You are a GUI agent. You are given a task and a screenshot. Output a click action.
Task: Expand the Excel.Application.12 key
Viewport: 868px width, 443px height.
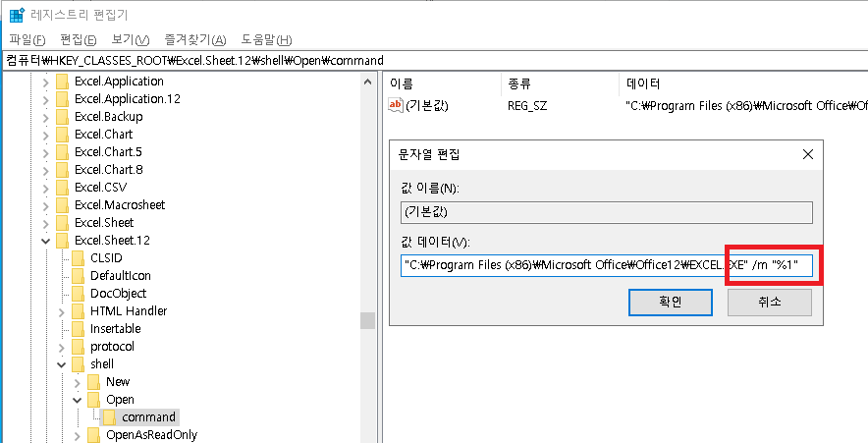[x=46, y=99]
